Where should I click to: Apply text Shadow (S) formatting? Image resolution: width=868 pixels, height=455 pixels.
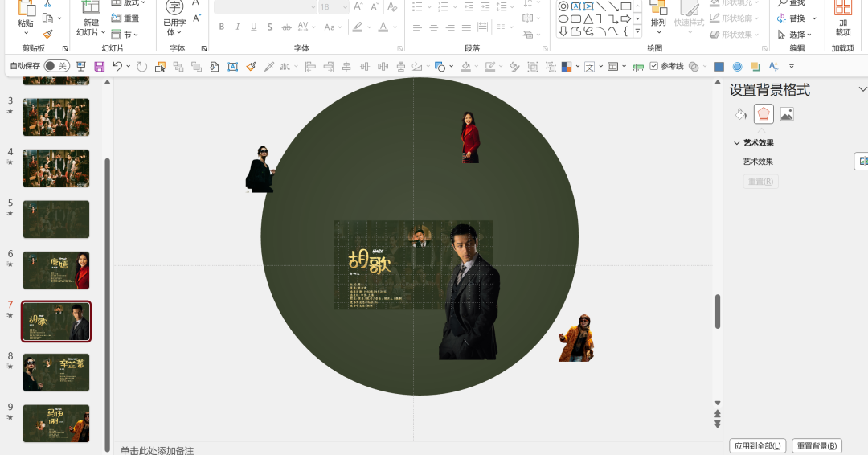269,27
